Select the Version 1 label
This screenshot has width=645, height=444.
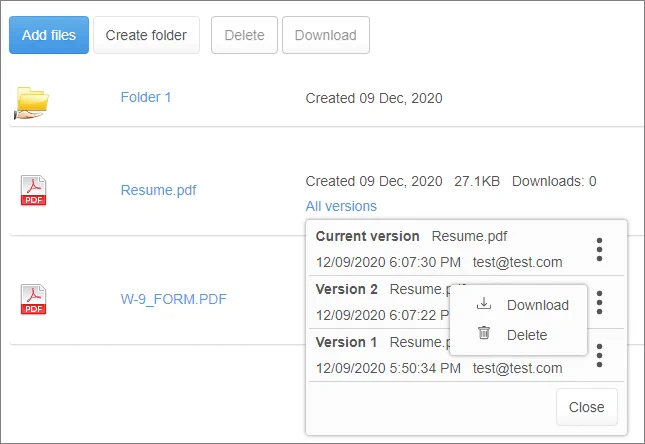point(347,342)
